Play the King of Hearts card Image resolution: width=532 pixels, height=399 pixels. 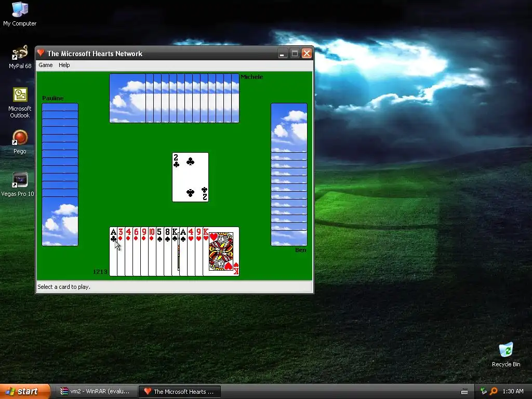pyautogui.click(x=221, y=251)
